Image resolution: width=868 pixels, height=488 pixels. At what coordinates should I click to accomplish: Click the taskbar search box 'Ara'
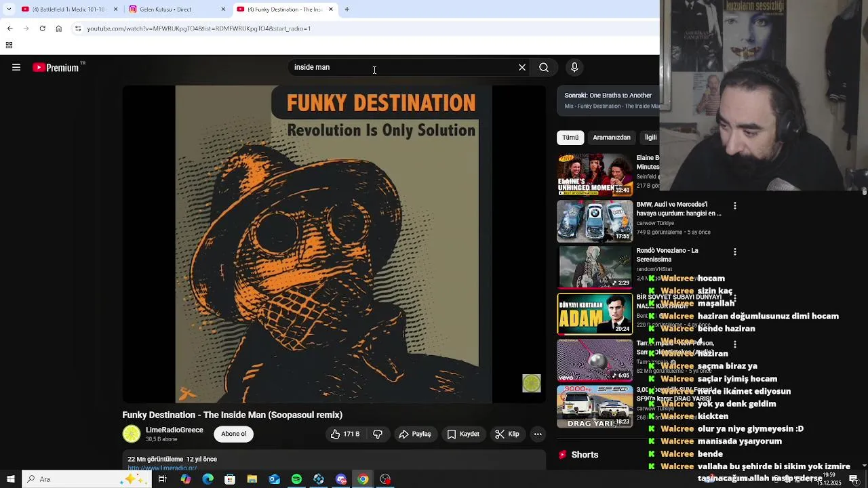[85, 479]
